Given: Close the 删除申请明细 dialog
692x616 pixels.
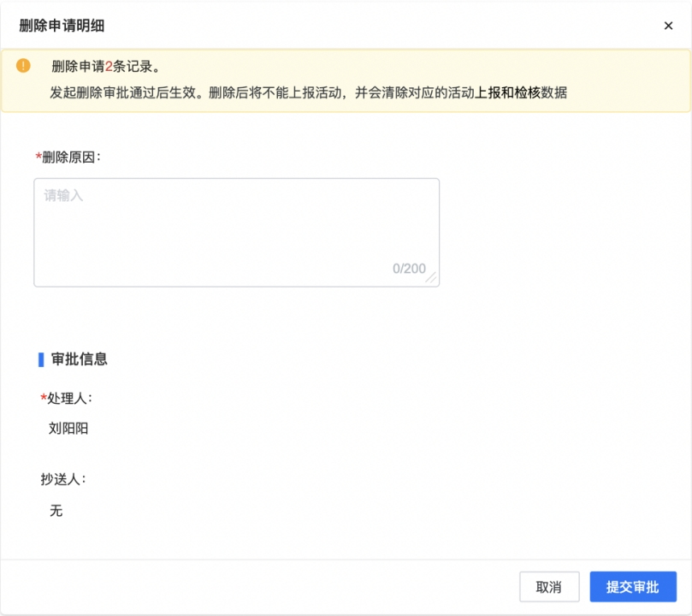Looking at the screenshot, I should (668, 26).
